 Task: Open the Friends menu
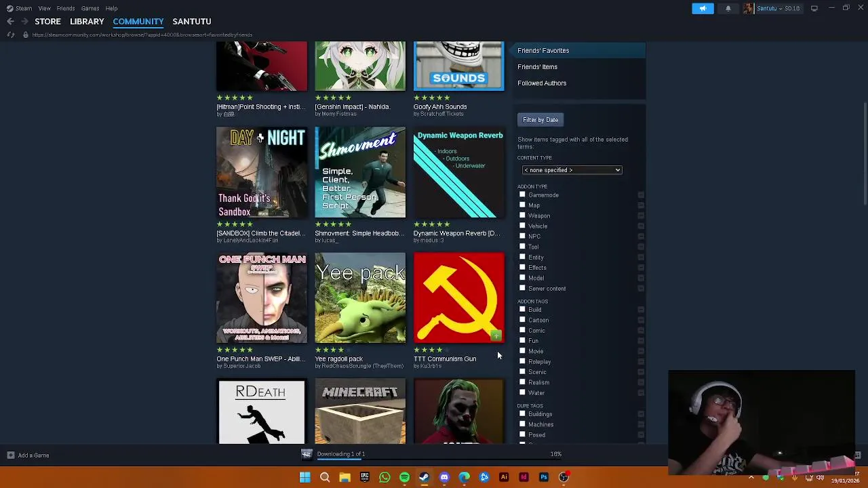66,8
